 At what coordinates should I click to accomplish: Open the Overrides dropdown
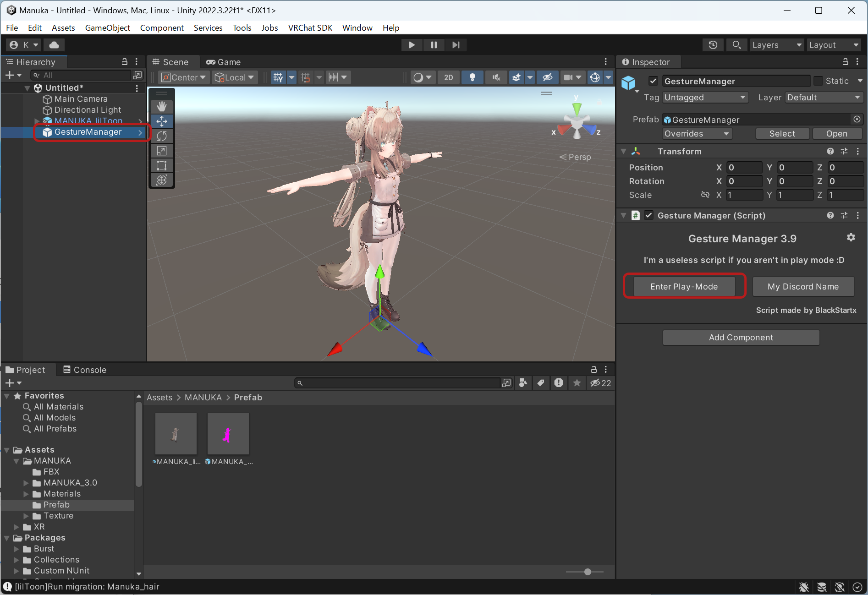[697, 134]
